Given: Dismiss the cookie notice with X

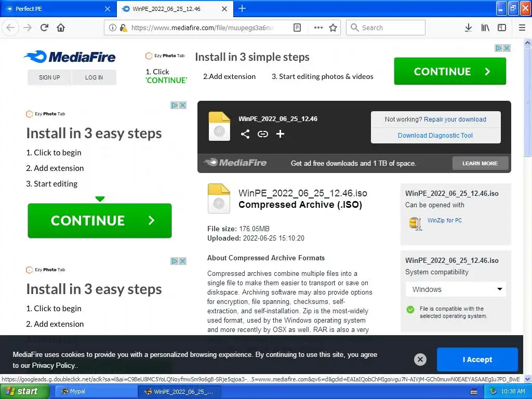Looking at the screenshot, I should point(420,360).
